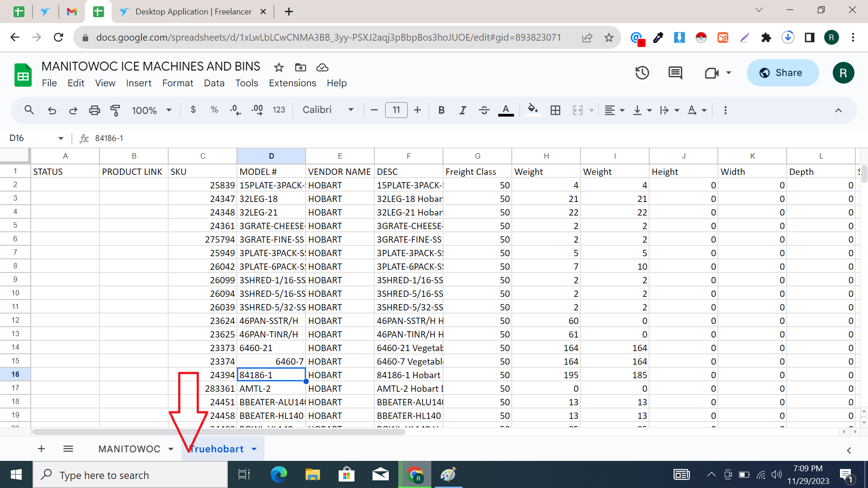
Task: Reload the browser page
Action: [x=58, y=37]
